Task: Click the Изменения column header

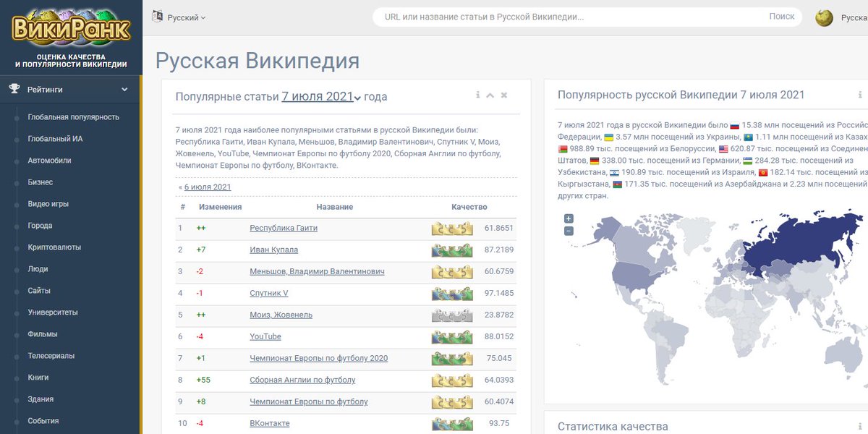Action: [220, 207]
